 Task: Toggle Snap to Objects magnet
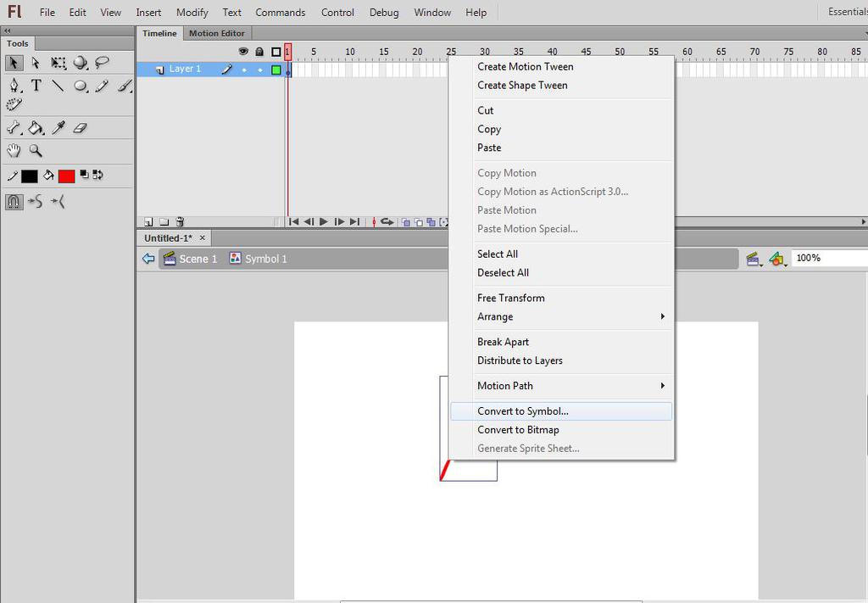point(14,202)
